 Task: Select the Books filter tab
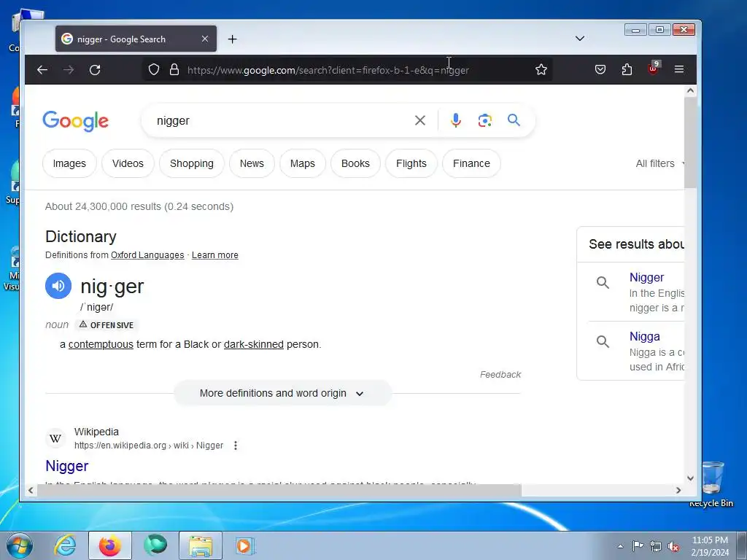(x=355, y=163)
